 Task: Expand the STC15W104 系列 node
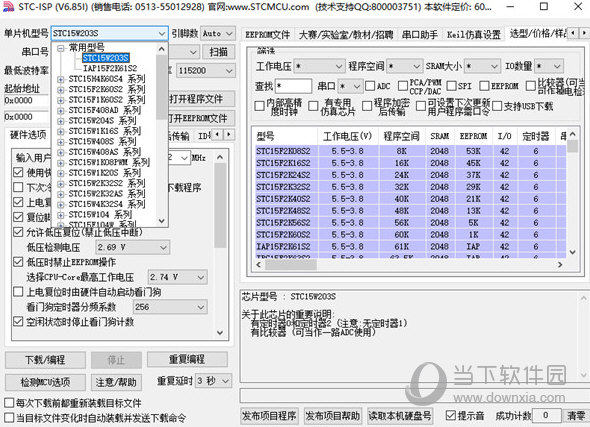(x=61, y=215)
